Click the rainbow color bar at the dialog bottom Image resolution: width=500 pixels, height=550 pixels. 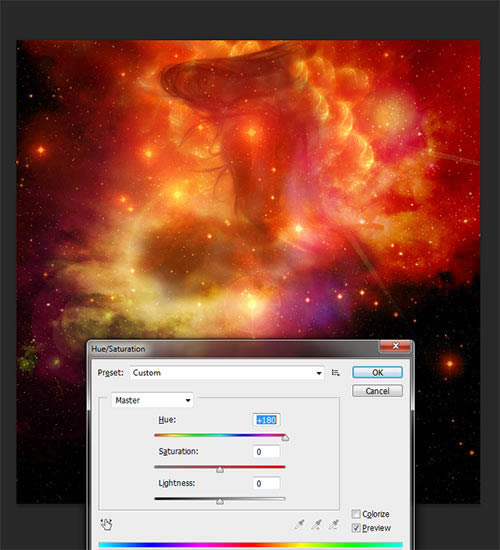[251, 545]
